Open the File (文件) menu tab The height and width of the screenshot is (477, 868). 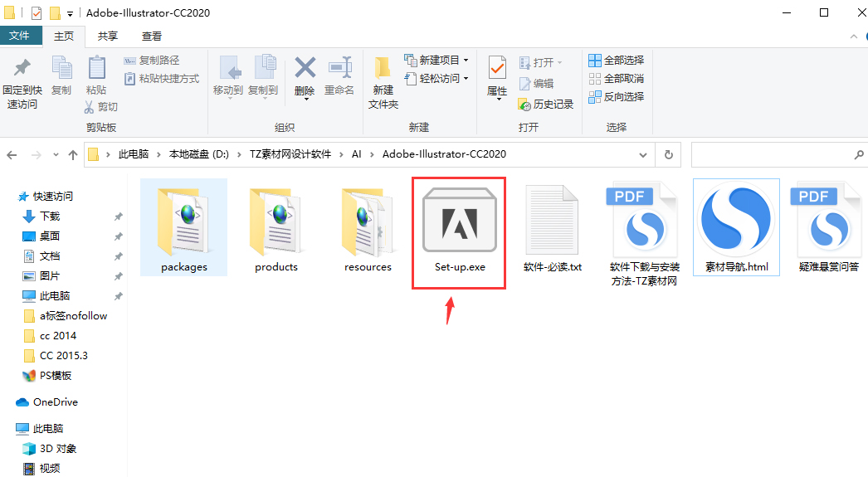point(19,36)
